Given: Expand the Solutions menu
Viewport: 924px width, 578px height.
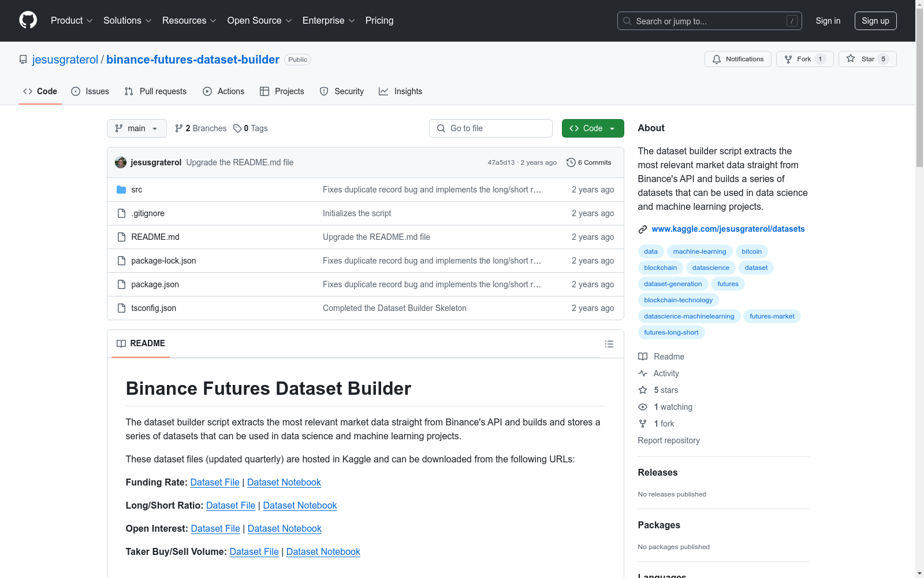Looking at the screenshot, I should (128, 20).
